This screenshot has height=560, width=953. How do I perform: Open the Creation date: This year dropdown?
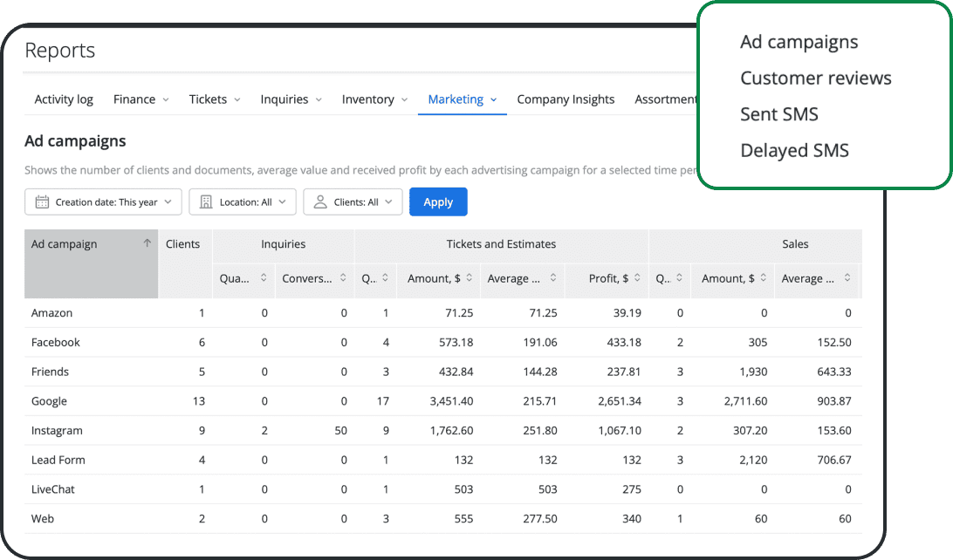pos(103,201)
